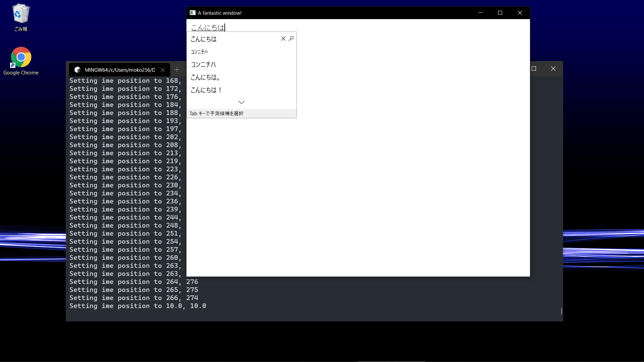
Task: Click the maximize button of the hidden background window
Action: point(534,68)
